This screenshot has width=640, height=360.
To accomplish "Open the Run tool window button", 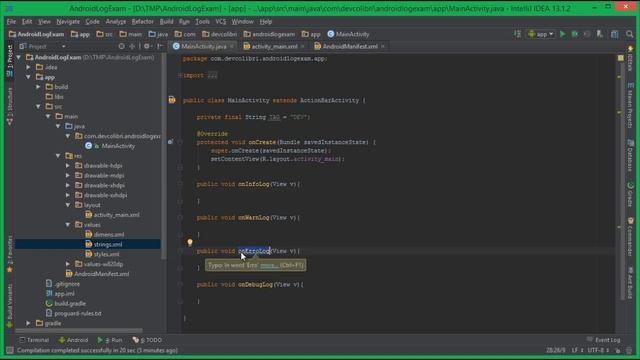I will 110,340.
